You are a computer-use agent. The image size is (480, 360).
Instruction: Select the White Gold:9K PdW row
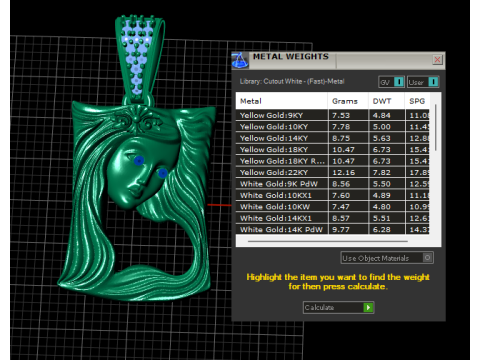pos(333,184)
